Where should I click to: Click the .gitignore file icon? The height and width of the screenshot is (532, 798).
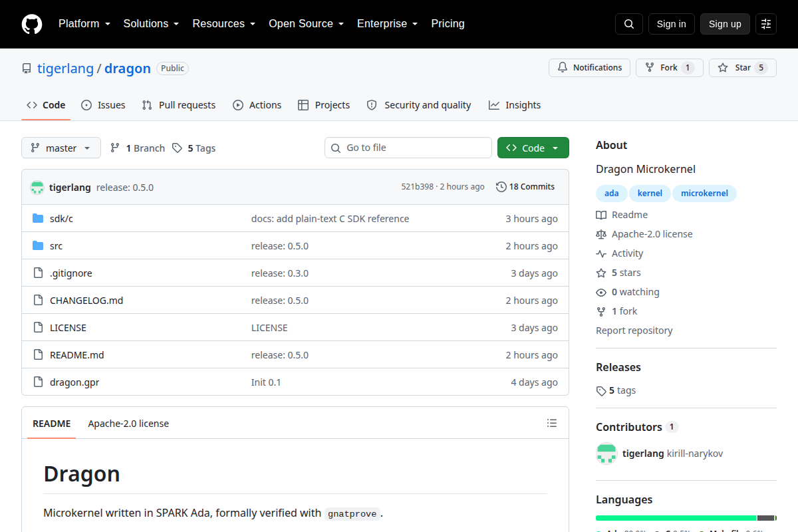tap(38, 273)
